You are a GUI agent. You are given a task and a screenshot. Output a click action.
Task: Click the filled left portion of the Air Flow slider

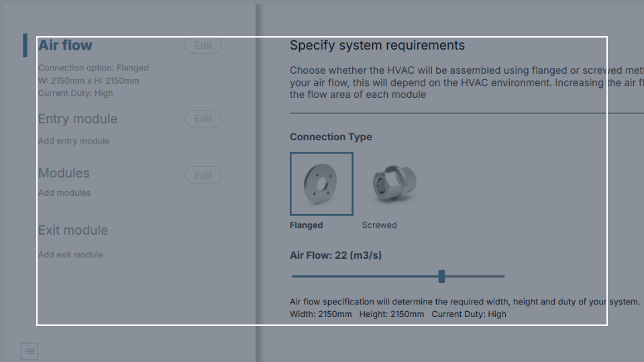click(365, 276)
